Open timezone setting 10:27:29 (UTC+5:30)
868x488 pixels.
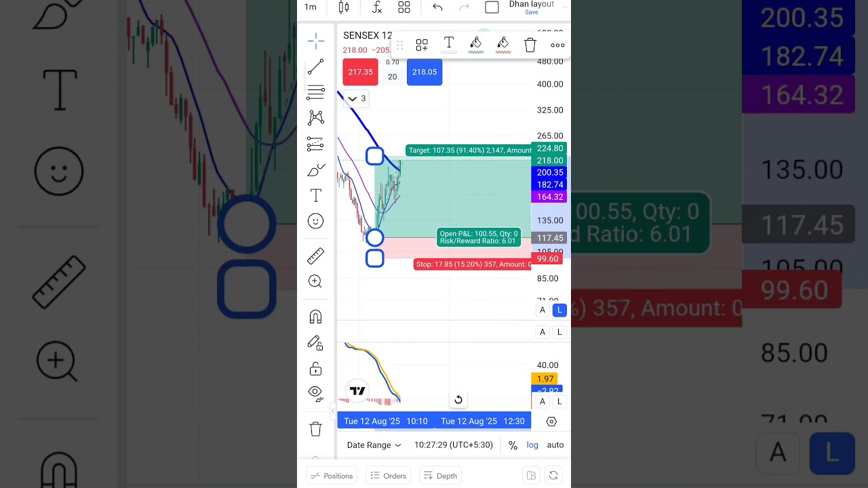tap(454, 445)
